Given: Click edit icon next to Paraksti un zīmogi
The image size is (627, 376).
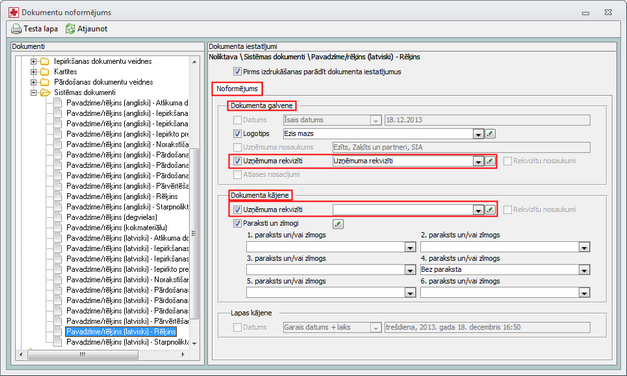Looking at the screenshot, I should tap(338, 224).
